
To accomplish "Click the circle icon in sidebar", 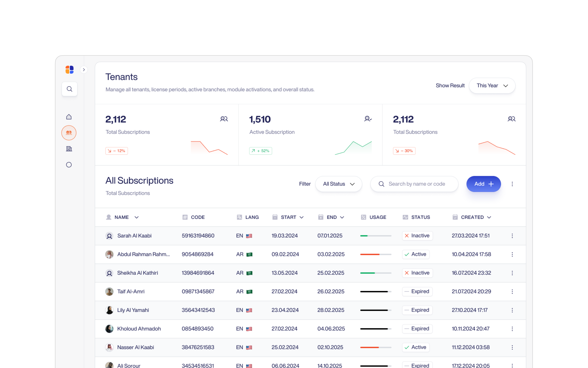I will pyautogui.click(x=69, y=165).
